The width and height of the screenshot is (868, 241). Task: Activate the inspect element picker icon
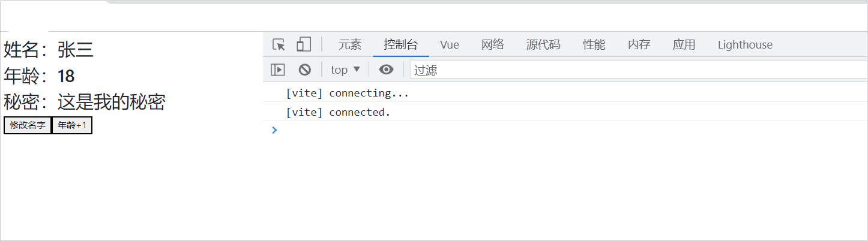[x=279, y=44]
